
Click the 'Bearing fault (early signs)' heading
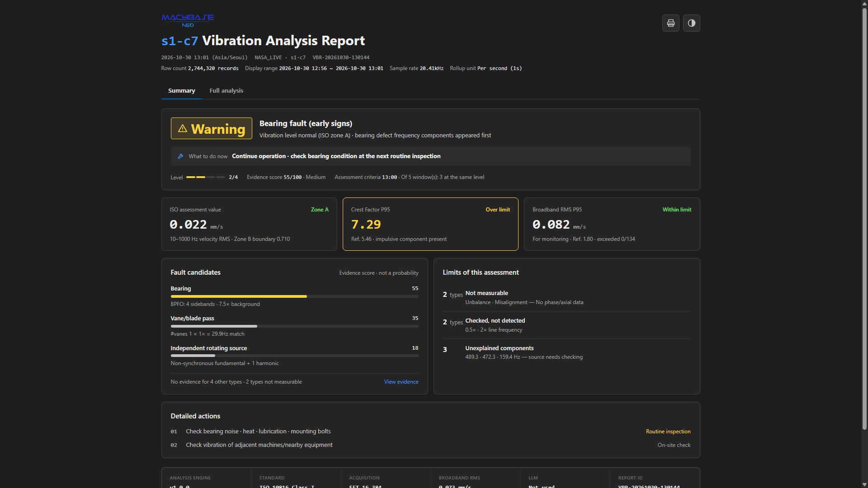pyautogui.click(x=306, y=123)
